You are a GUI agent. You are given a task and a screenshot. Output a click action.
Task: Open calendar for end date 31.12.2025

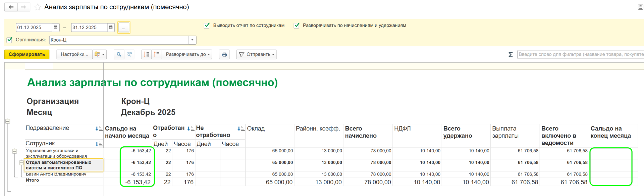(111, 28)
